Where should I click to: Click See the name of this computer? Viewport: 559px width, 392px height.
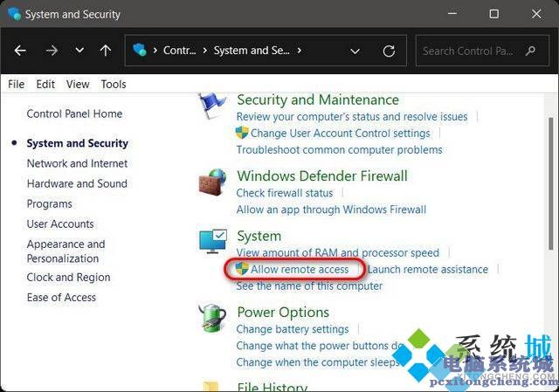tap(309, 286)
